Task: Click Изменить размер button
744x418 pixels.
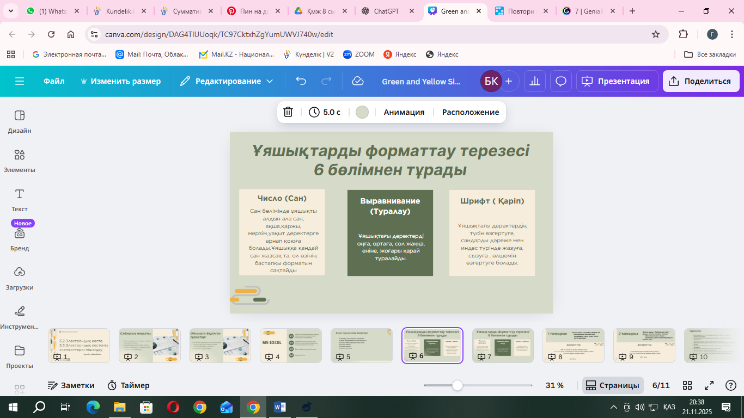Action: pos(121,81)
